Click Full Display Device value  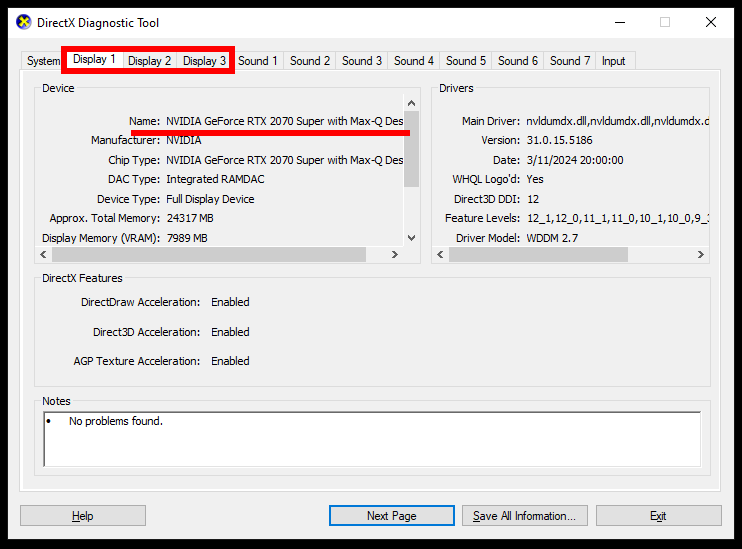(210, 199)
